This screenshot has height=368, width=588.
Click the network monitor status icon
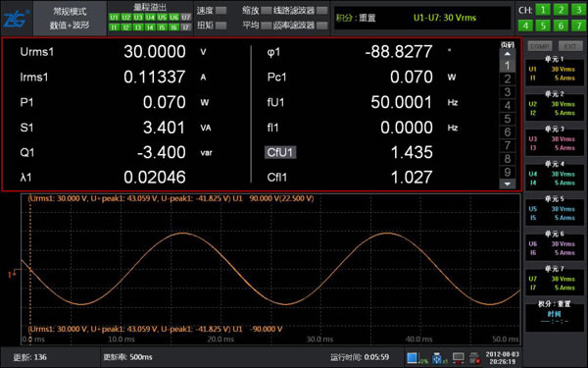[x=459, y=358]
